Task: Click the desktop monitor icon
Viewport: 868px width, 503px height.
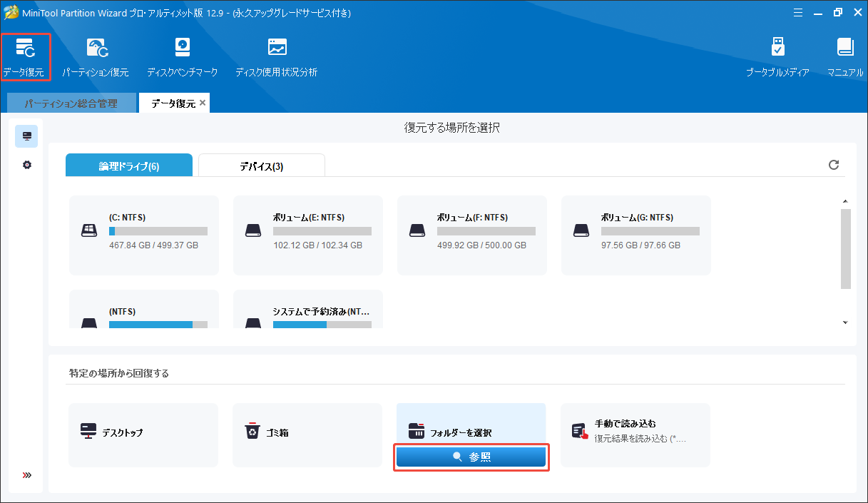Action: (x=88, y=432)
